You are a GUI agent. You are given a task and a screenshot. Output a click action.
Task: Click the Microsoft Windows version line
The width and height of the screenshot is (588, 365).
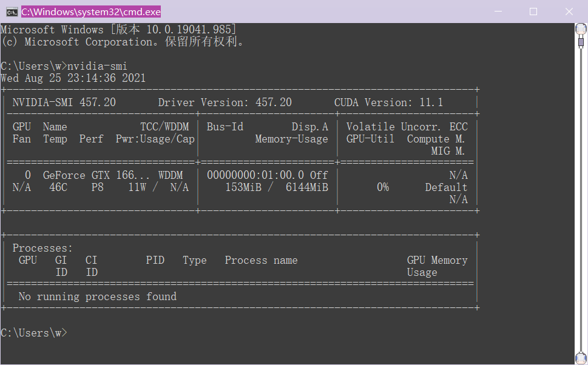coord(118,29)
